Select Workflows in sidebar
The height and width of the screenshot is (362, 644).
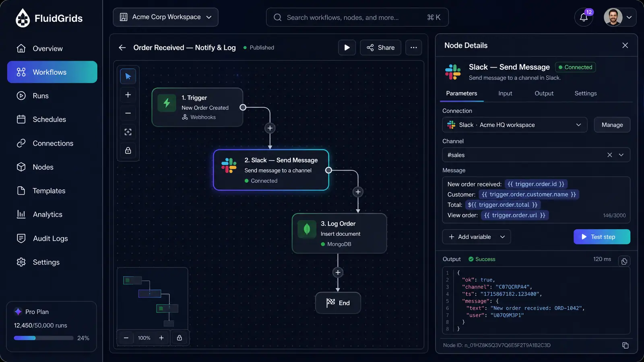click(x=52, y=72)
